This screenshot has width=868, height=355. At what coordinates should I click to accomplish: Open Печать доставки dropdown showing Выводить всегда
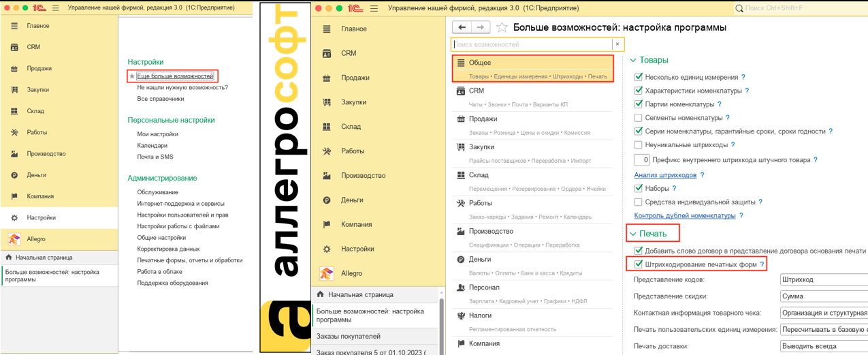click(824, 346)
